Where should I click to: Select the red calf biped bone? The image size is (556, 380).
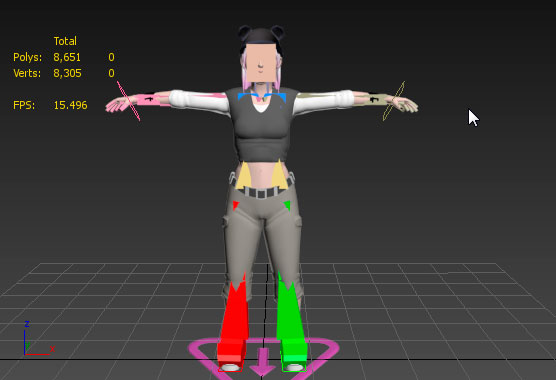[x=233, y=312]
